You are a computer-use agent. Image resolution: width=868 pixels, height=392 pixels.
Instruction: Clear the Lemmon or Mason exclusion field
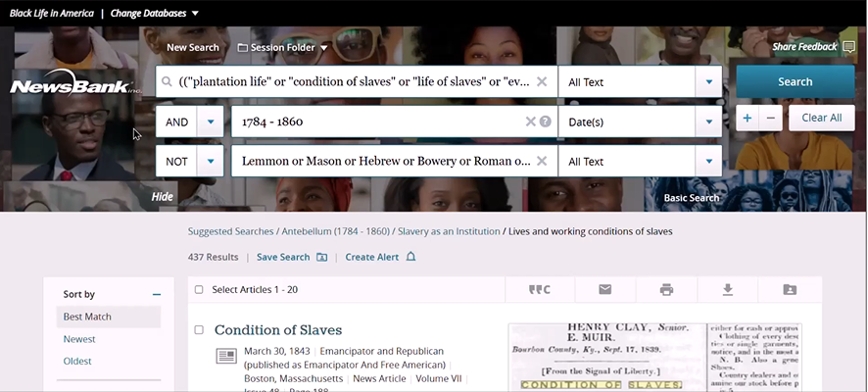(542, 161)
